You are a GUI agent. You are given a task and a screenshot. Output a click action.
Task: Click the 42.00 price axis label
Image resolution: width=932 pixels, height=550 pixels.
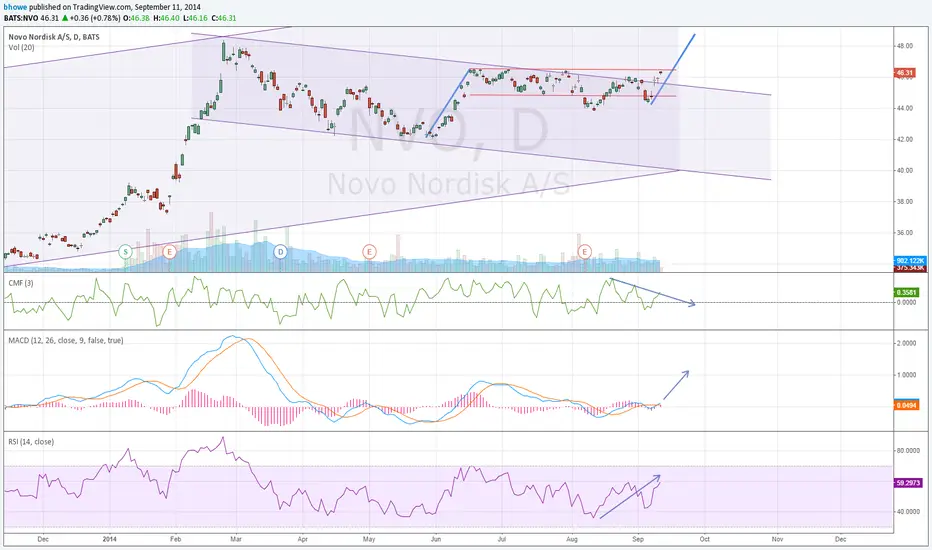tap(905, 140)
